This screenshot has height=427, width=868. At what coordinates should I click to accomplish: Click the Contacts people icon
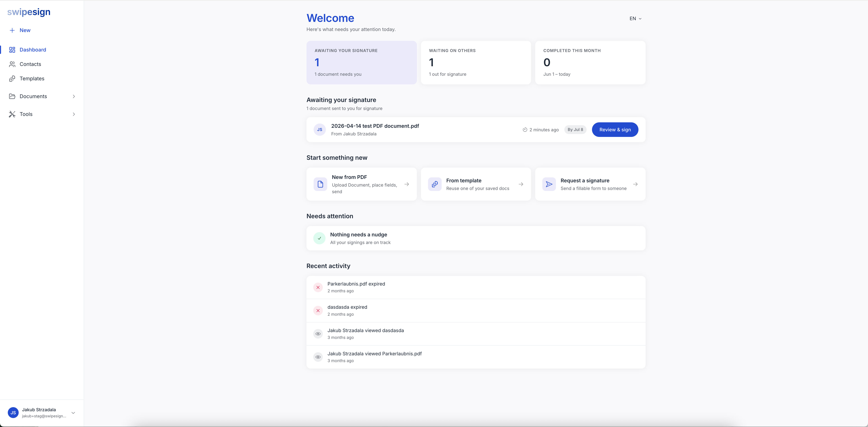(x=12, y=64)
